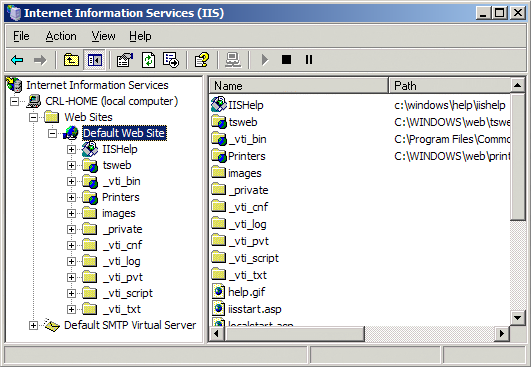Stop the site with Stop button
The width and height of the screenshot is (531, 367).
286,60
